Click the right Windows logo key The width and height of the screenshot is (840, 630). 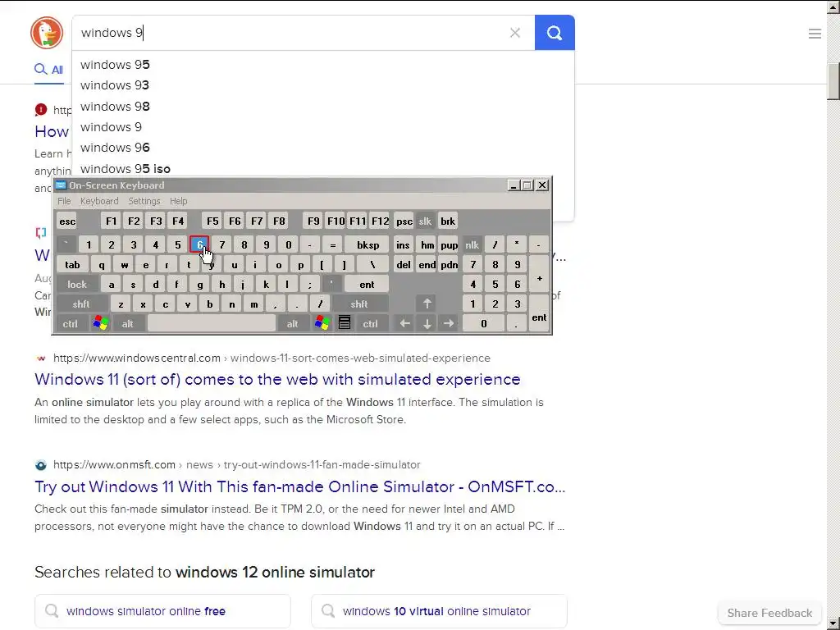click(322, 323)
